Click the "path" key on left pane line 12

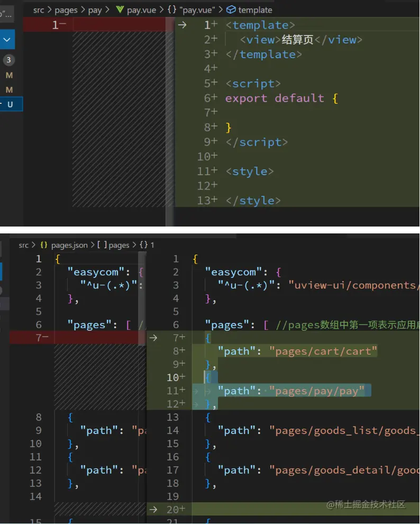point(98,470)
